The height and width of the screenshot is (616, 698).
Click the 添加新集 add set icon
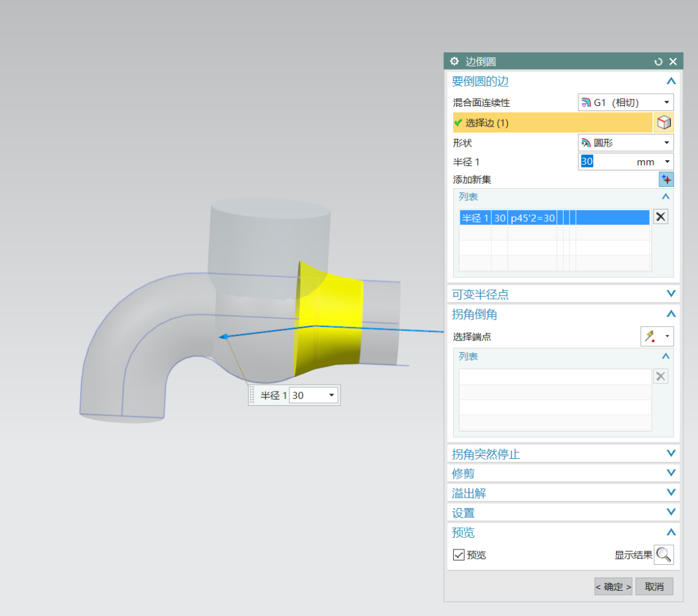[666, 179]
